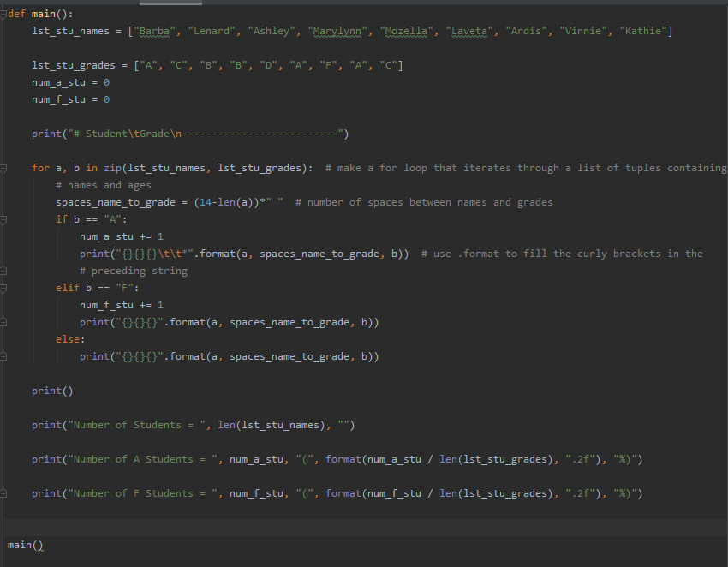The height and width of the screenshot is (567, 728).
Task: Click the 'len(lst_stu_names)' call in the print
Action: point(272,426)
